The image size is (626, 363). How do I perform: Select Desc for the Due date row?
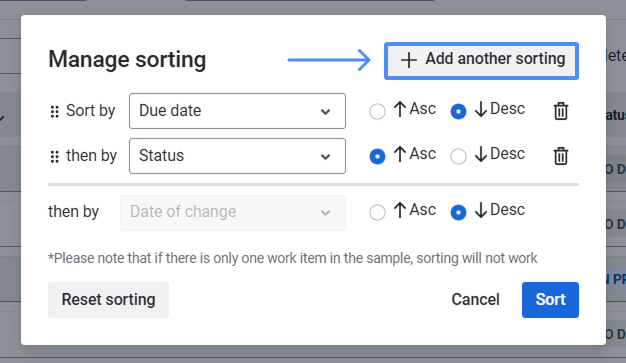pos(458,111)
